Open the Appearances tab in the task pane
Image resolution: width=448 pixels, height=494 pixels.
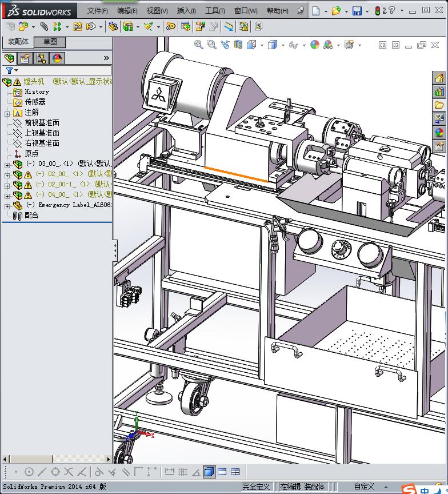point(439,133)
